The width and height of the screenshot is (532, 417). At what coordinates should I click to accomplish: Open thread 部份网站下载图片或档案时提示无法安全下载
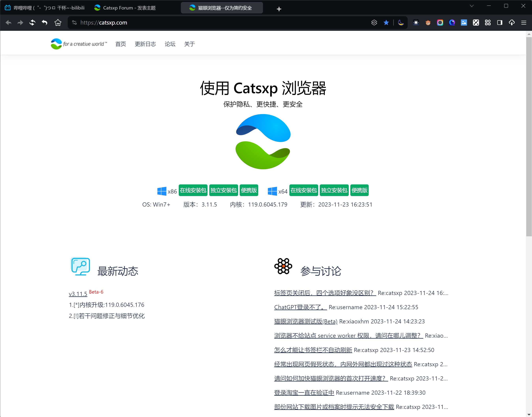coord(334,407)
